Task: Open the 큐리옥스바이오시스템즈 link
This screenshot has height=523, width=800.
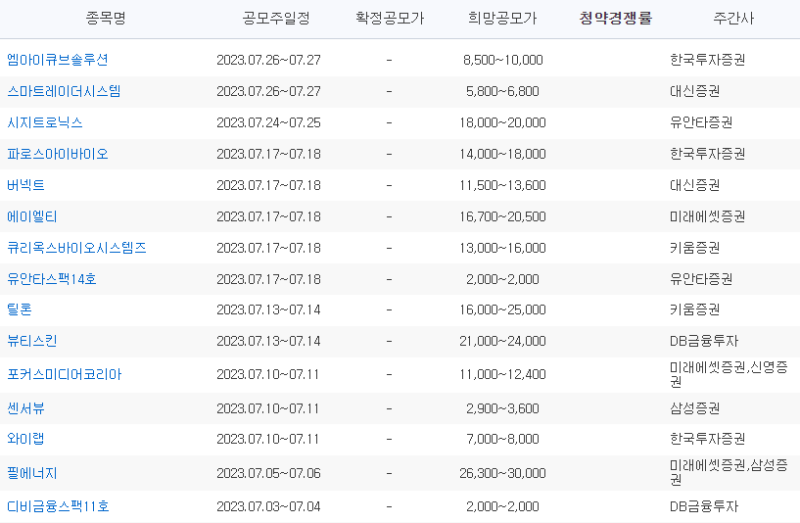Action: tap(77, 248)
